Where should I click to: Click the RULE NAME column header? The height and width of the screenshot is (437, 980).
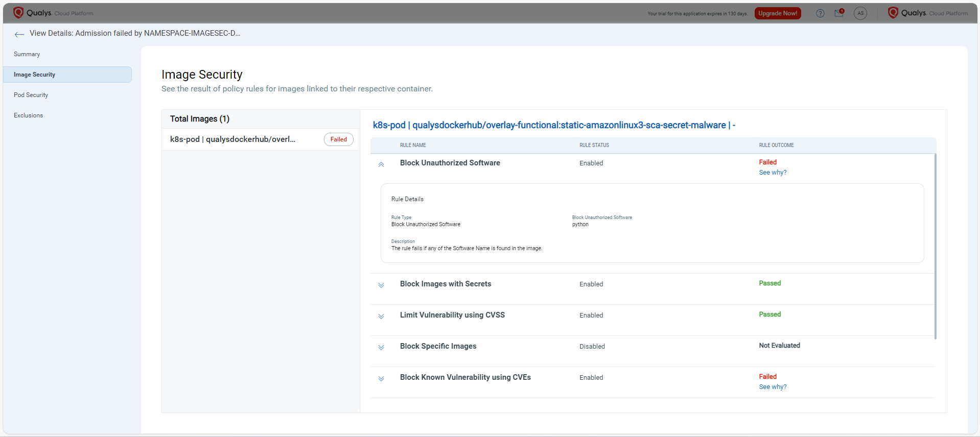[x=413, y=145]
